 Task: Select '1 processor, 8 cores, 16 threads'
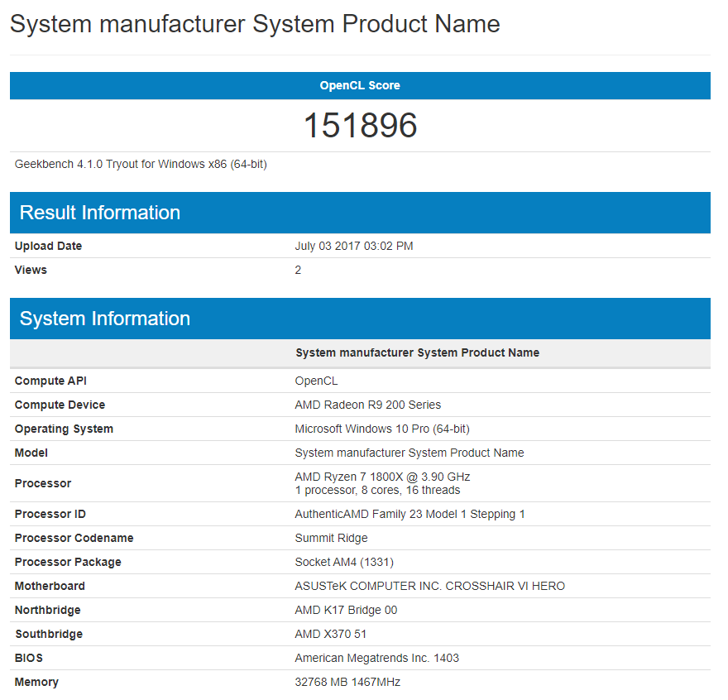click(377, 491)
